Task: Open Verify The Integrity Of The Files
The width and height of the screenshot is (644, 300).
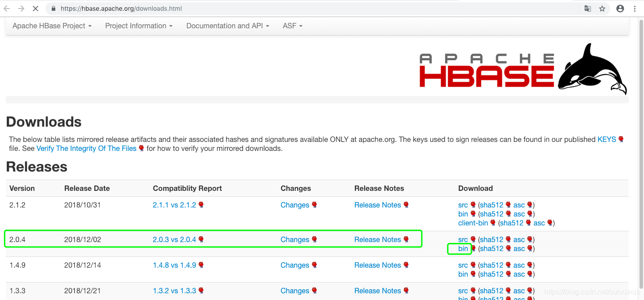Action: pos(86,148)
